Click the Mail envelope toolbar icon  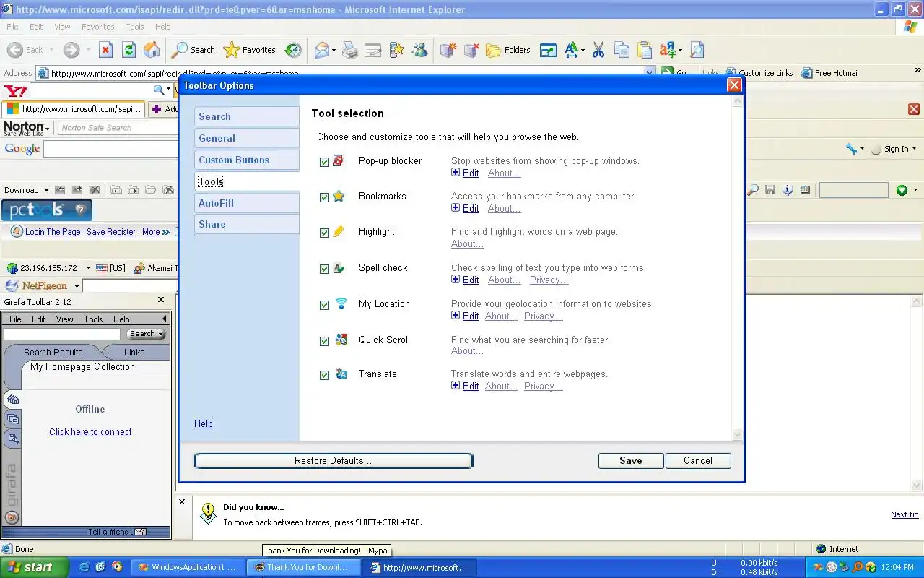(x=322, y=50)
